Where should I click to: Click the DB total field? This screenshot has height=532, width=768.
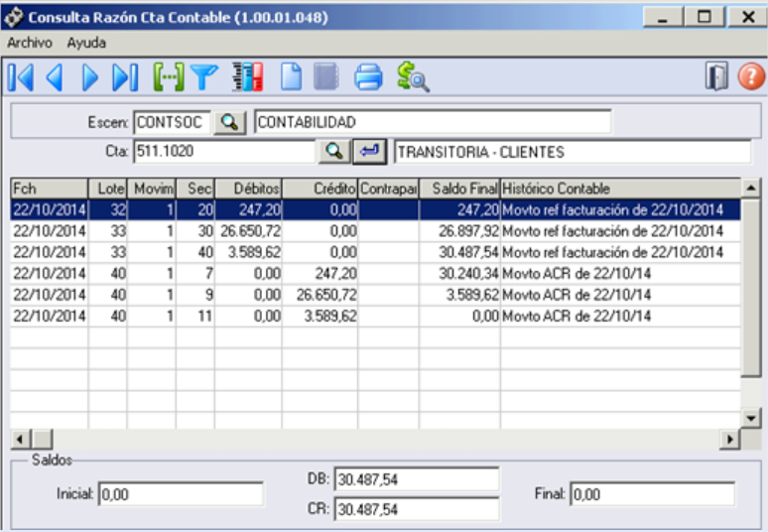(417, 479)
